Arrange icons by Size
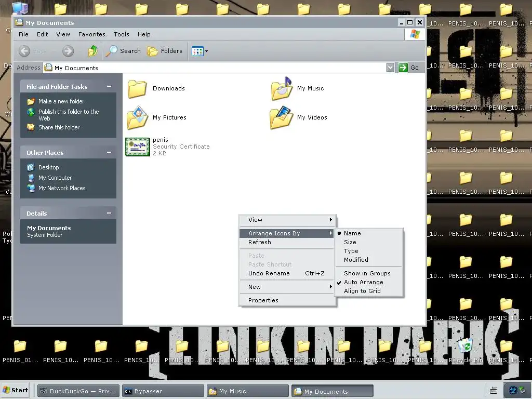This screenshot has height=399, width=532. tap(369, 242)
